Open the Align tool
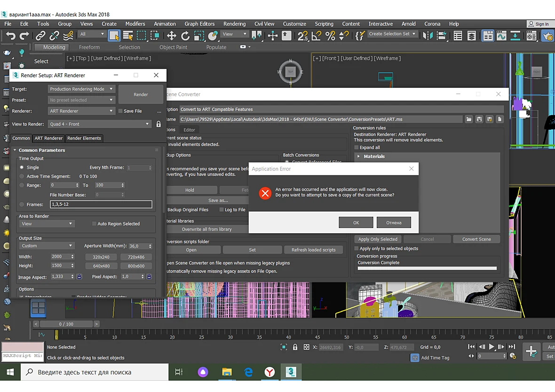 point(442,36)
